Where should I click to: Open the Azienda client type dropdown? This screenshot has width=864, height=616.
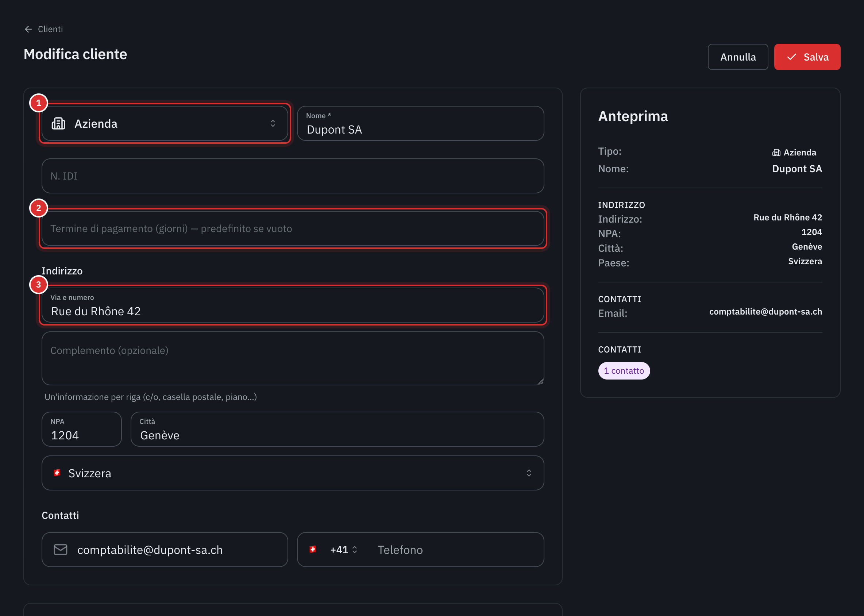165,123
